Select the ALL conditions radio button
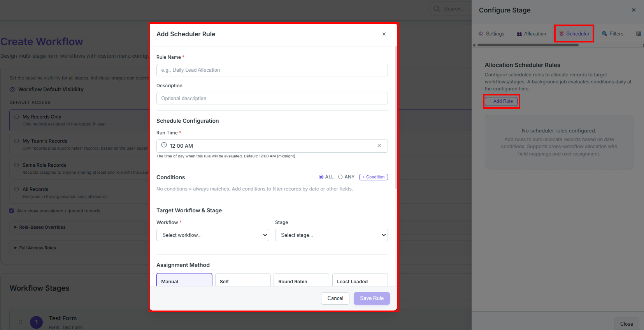The image size is (644, 330). click(x=321, y=177)
